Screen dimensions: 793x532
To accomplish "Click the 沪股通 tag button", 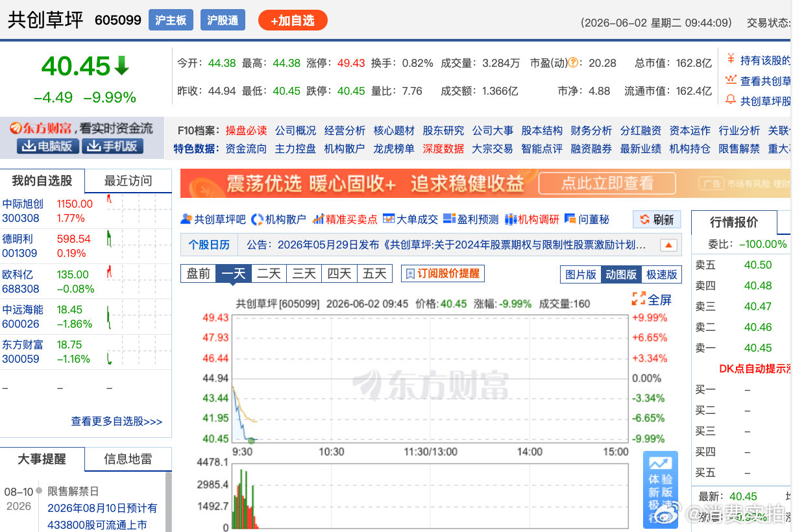I will pos(223,20).
